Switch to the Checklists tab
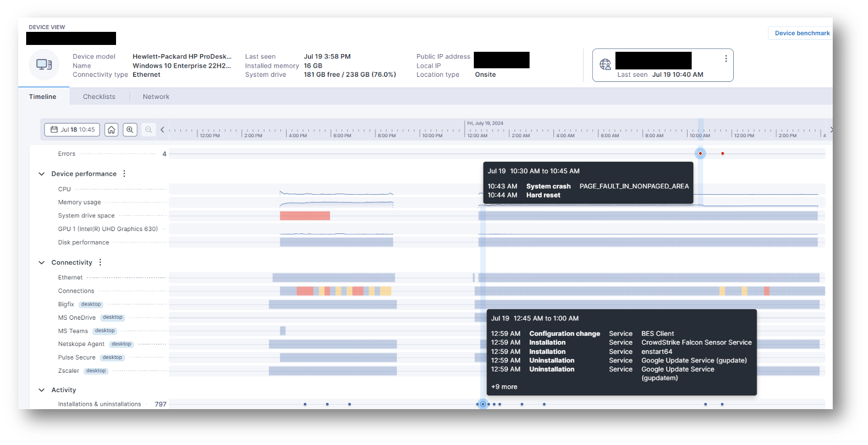Screen dimensions: 868x445 point(99,97)
